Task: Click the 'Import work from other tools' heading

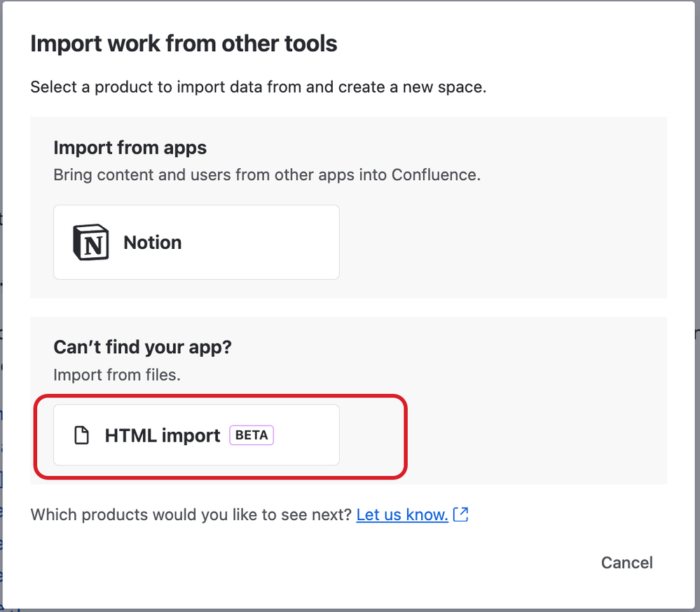Action: pyautogui.click(x=184, y=43)
